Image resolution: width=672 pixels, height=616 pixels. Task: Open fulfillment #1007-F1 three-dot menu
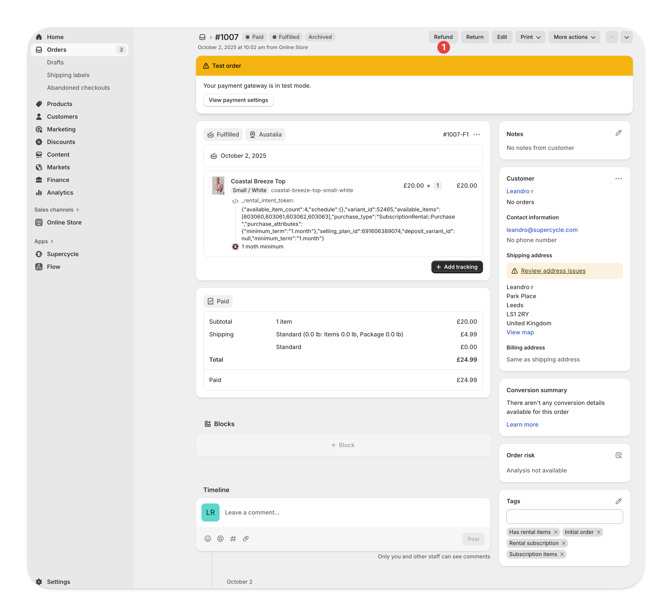point(477,135)
